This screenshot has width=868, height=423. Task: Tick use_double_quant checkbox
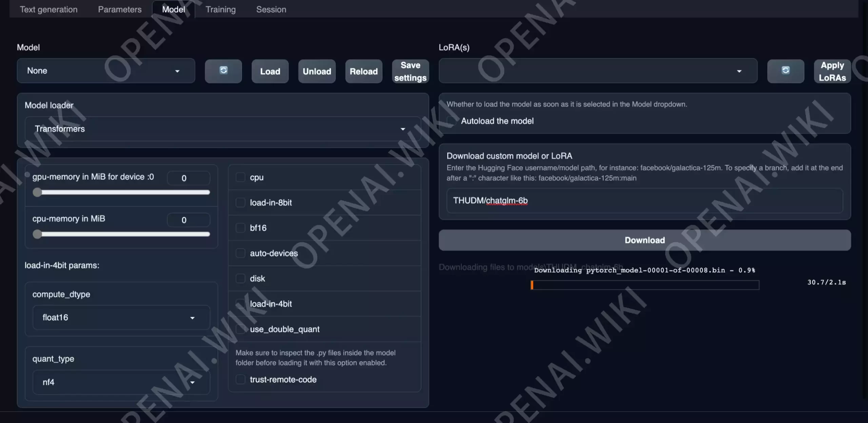tap(240, 329)
